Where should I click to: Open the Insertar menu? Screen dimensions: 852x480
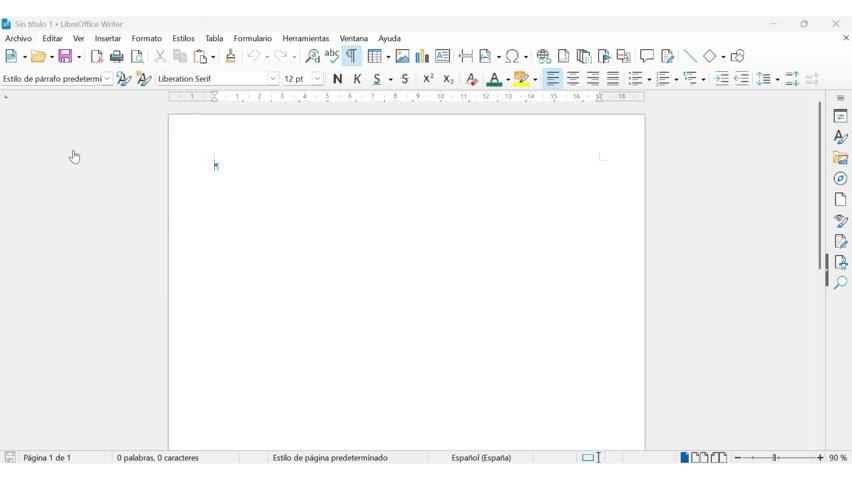click(x=108, y=39)
